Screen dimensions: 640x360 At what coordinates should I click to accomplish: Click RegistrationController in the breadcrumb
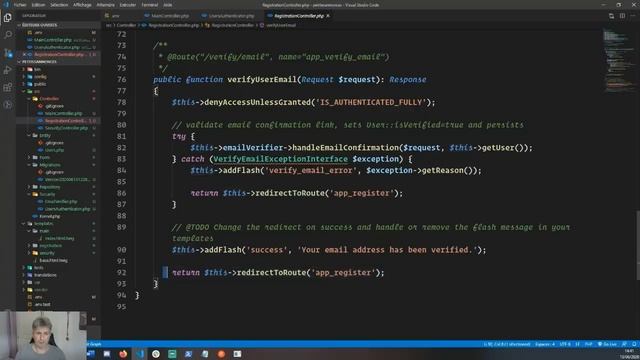pyautogui.click(x=233, y=25)
